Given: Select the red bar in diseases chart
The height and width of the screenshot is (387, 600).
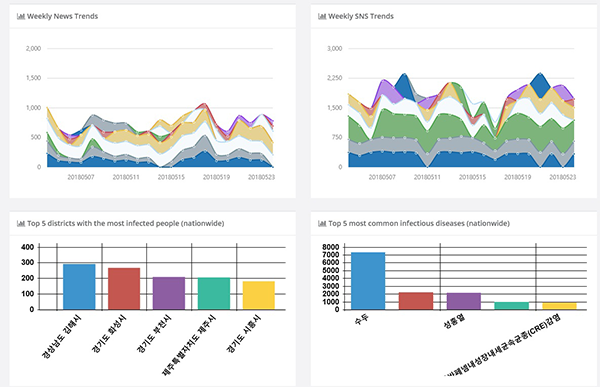Looking at the screenshot, I should click(416, 301).
